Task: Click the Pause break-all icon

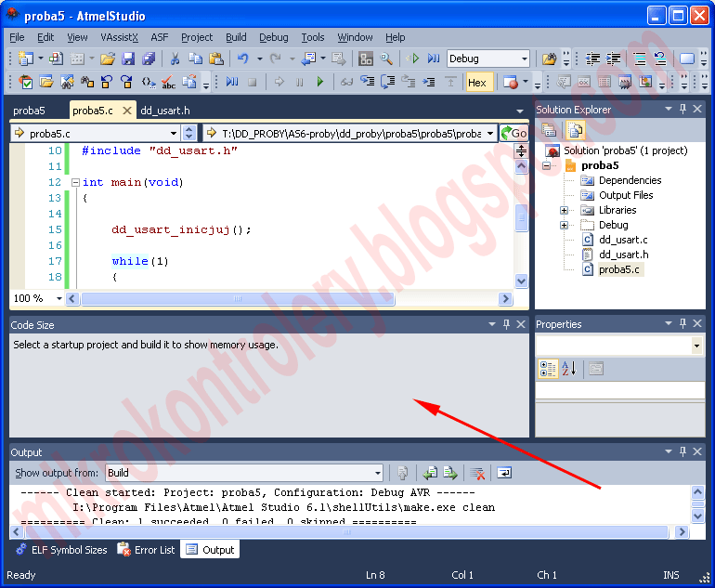Action: pos(300,82)
